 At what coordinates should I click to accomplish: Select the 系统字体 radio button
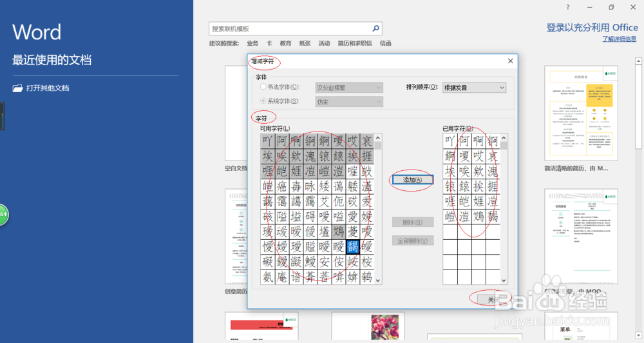coord(263,101)
